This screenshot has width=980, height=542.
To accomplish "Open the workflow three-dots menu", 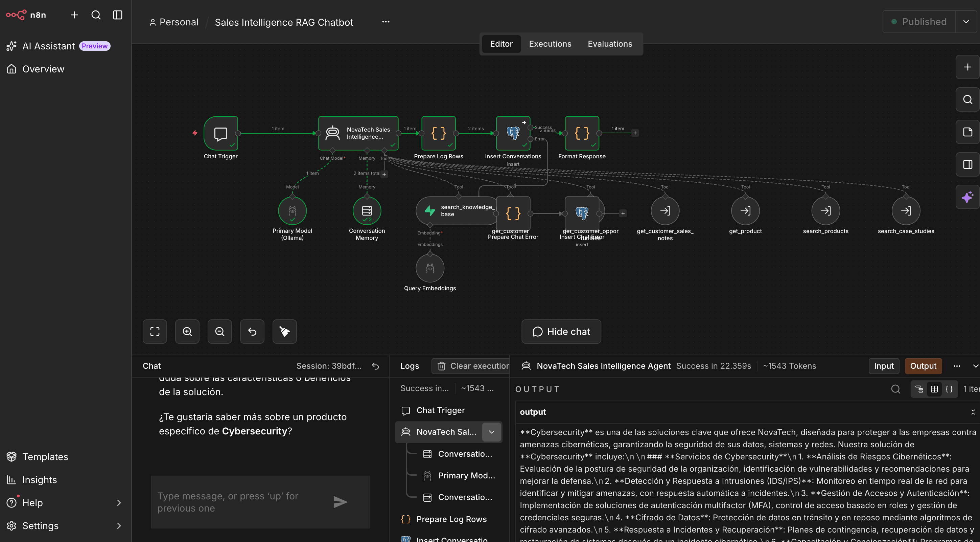I will tap(386, 22).
